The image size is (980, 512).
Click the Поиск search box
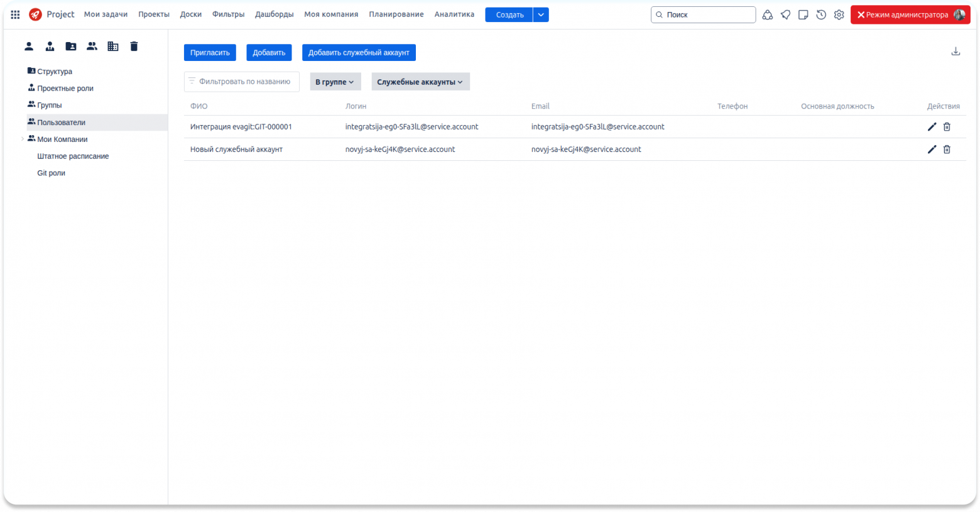coord(704,14)
